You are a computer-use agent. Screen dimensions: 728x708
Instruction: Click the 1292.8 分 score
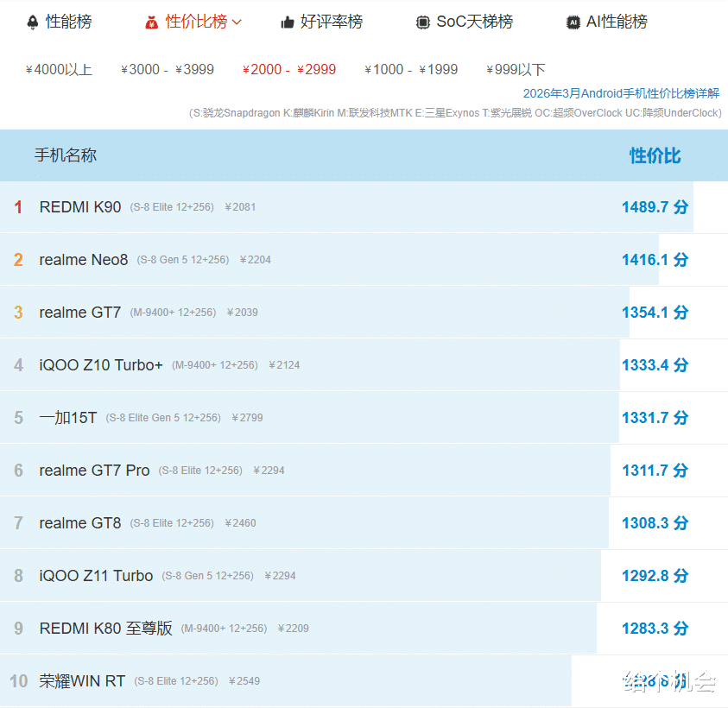click(x=655, y=576)
